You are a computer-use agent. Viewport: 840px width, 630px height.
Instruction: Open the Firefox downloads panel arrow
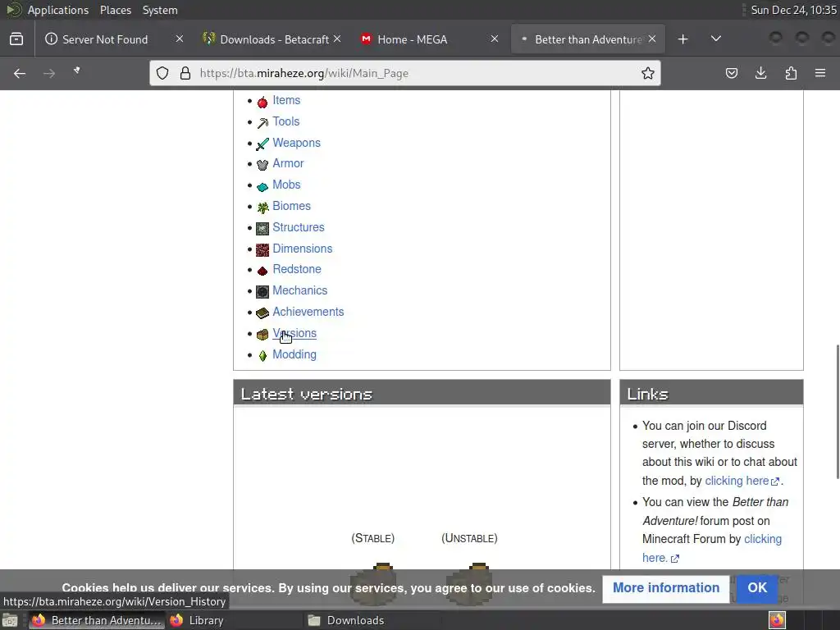[x=760, y=73]
